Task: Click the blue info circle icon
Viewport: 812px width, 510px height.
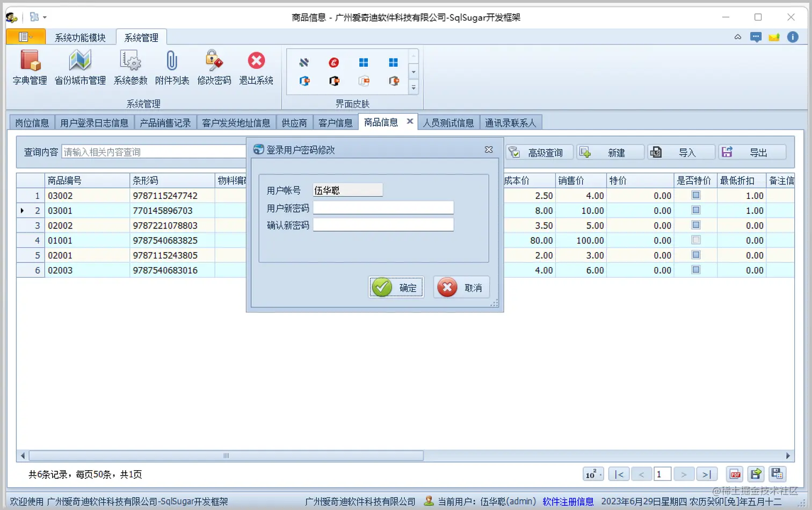Action: coord(793,37)
